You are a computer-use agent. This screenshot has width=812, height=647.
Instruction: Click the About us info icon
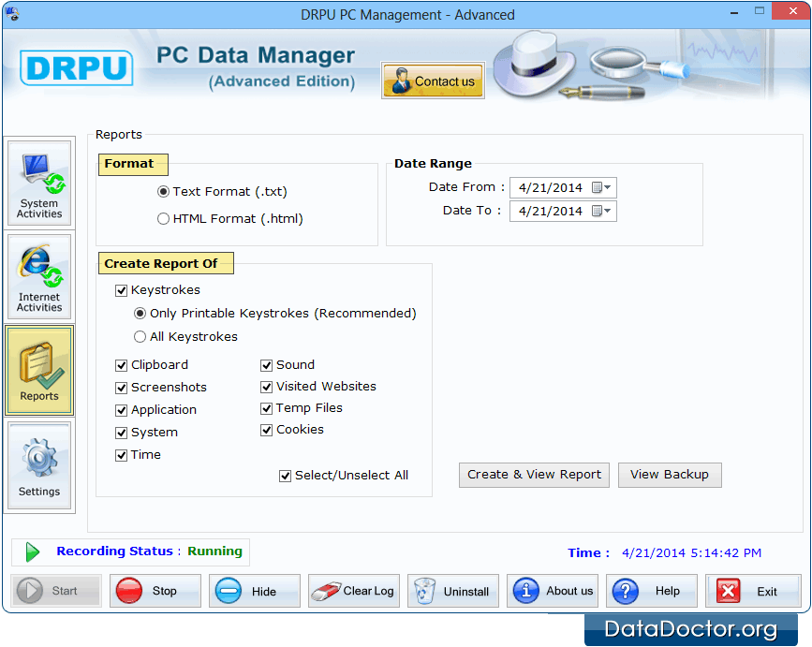point(526,591)
